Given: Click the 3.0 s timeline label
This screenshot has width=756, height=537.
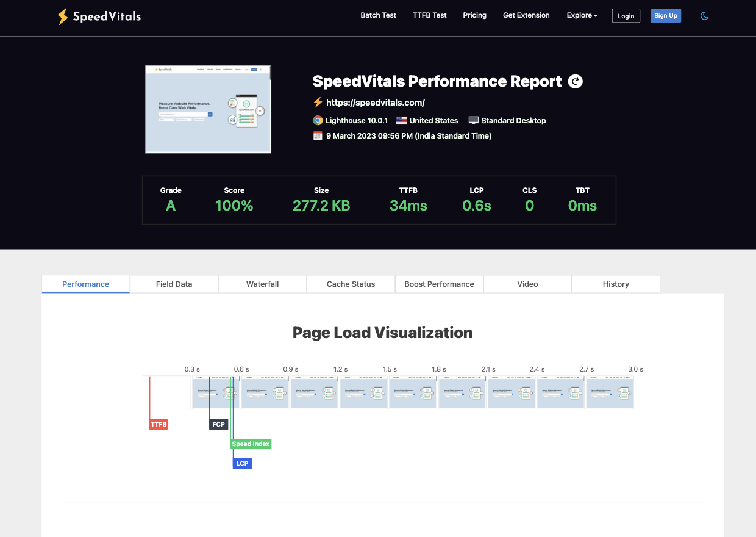Looking at the screenshot, I should [x=636, y=369].
